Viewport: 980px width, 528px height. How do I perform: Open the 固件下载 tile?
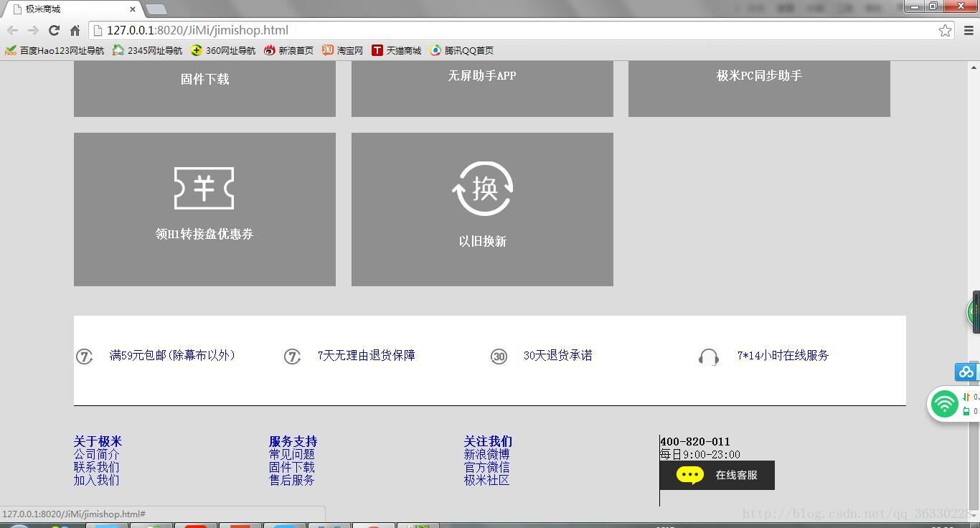coord(204,88)
